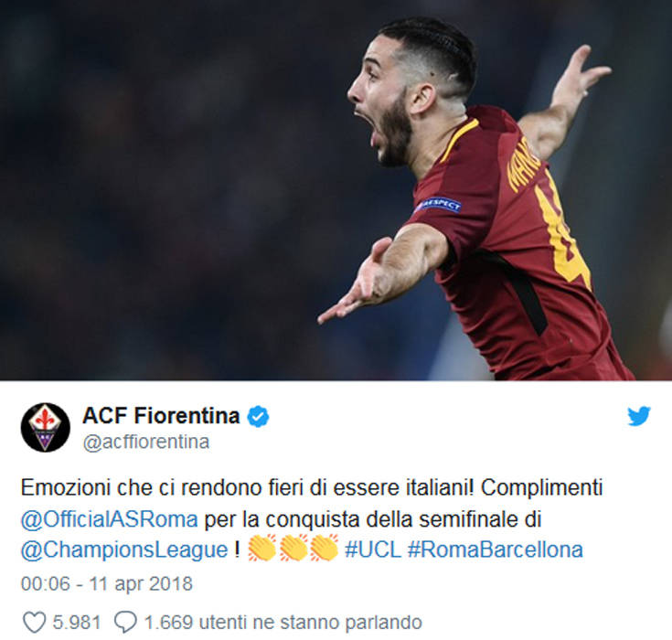
Task: Open the tweet timestamp 00:06 - 11 apr 2018
Action: click(107, 583)
